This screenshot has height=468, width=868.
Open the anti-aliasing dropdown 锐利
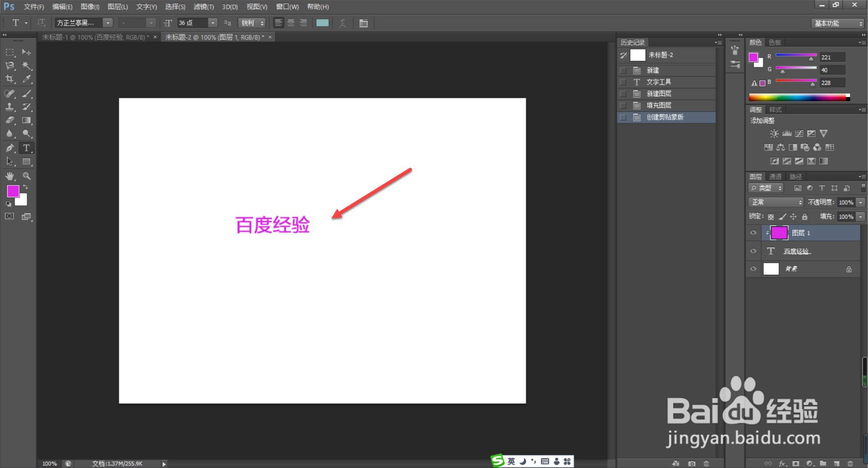(253, 23)
